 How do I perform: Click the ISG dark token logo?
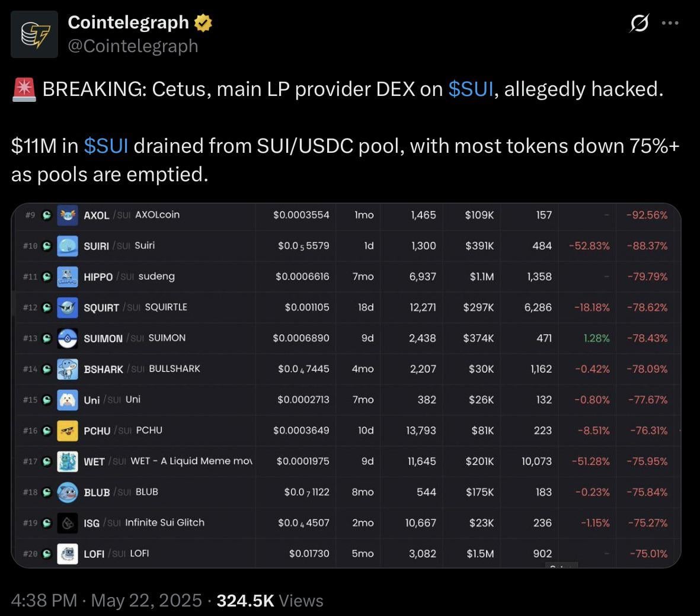pyautogui.click(x=68, y=523)
